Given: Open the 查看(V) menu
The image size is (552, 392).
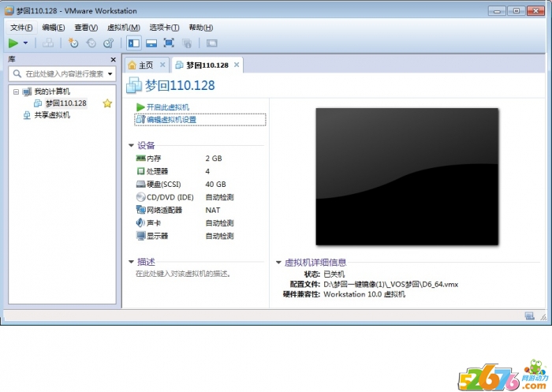Looking at the screenshot, I should coord(86,28).
